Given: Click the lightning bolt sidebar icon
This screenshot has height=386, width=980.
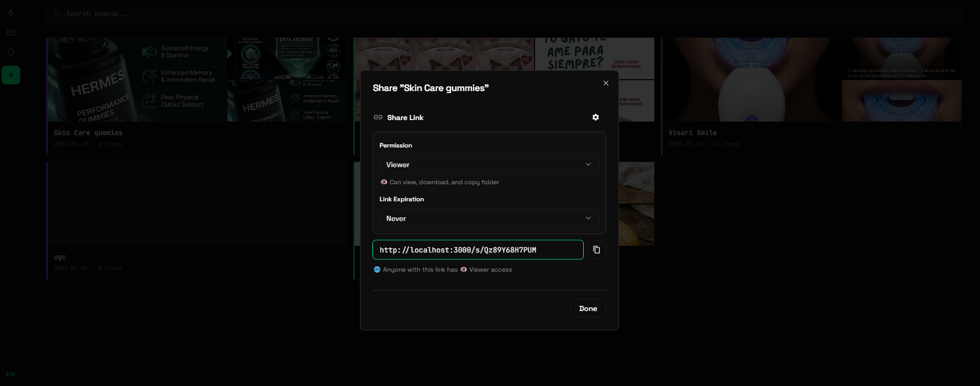Looking at the screenshot, I should click(11, 13).
